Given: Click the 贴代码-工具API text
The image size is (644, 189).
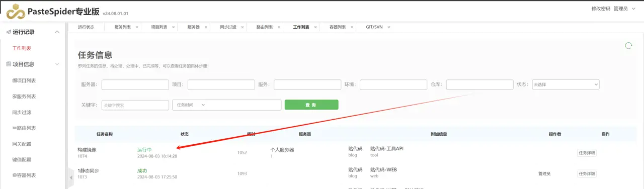Looking at the screenshot, I should point(387,149).
